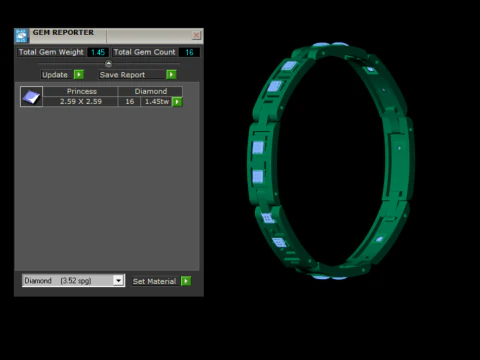Click the green arrow next to 1.45tw
This screenshot has width=480, height=360.
point(177,102)
